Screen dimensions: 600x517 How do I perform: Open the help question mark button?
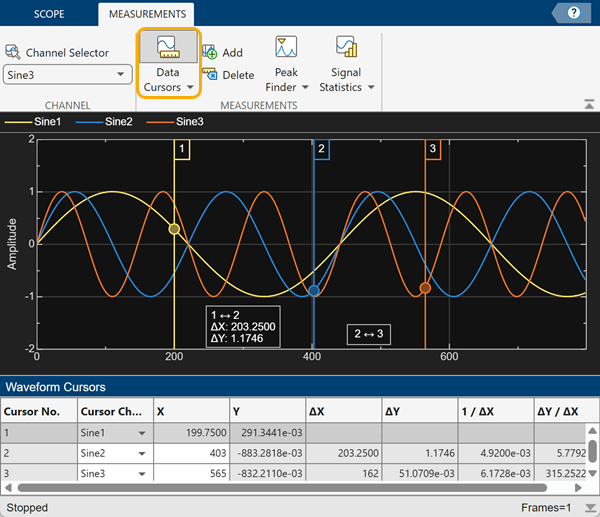[573, 13]
